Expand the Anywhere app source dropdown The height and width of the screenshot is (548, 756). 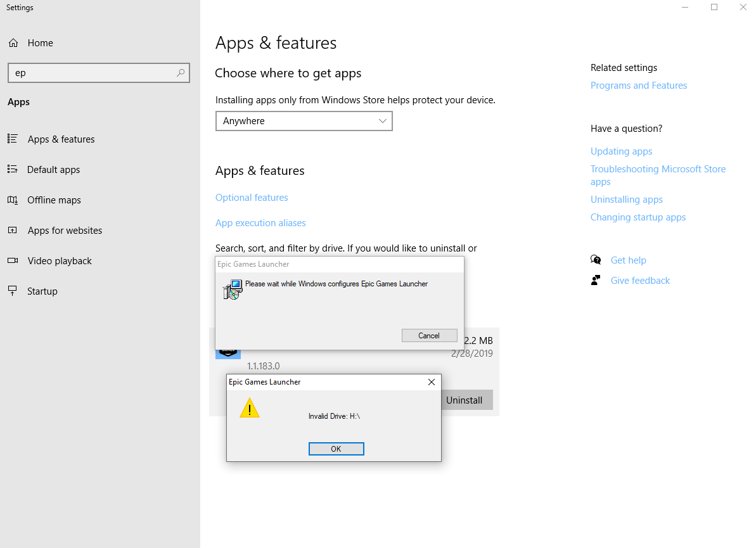pos(304,121)
